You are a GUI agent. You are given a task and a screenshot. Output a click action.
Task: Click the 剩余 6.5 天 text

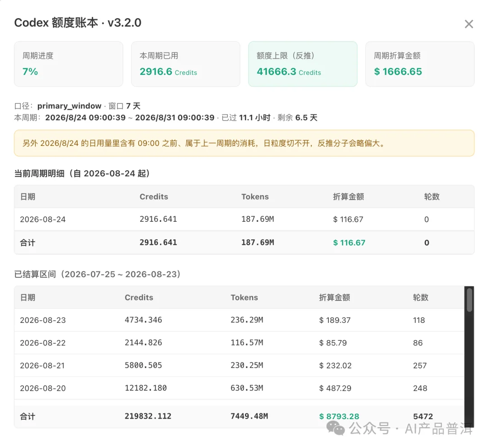(297, 117)
